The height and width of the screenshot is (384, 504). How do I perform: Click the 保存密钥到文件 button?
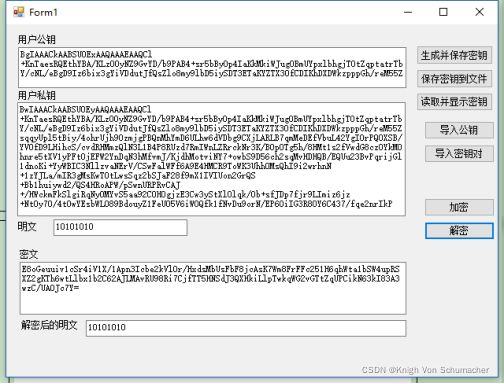(x=454, y=79)
